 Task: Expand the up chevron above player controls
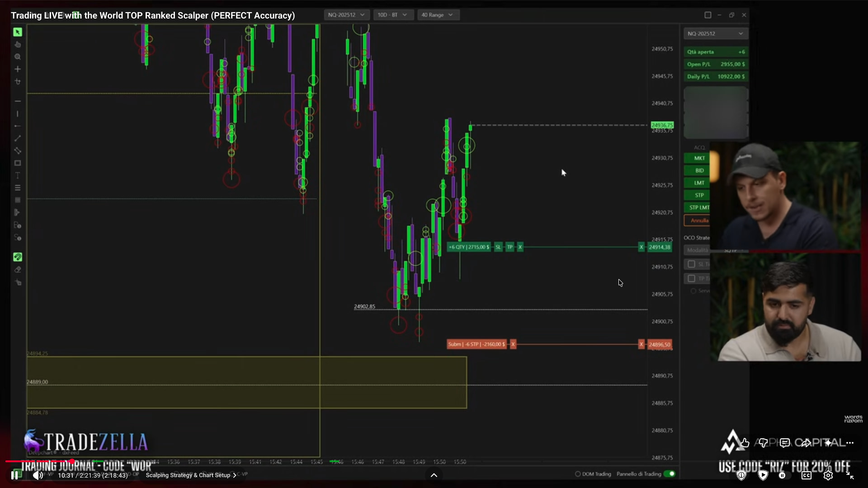click(x=434, y=475)
